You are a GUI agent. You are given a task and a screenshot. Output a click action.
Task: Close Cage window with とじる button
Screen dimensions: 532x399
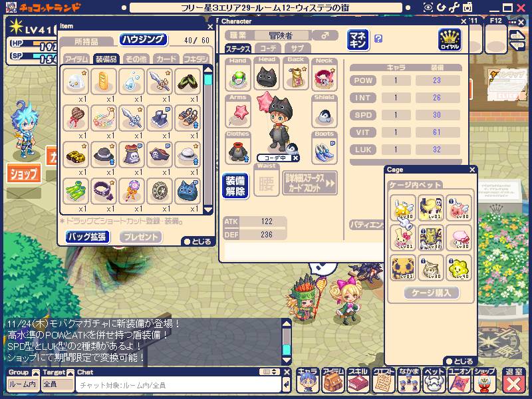(x=460, y=361)
